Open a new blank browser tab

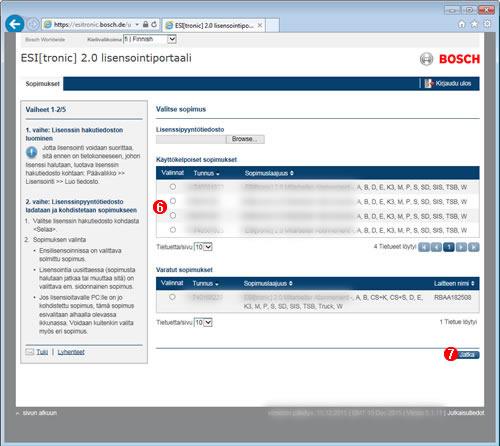click(x=272, y=25)
